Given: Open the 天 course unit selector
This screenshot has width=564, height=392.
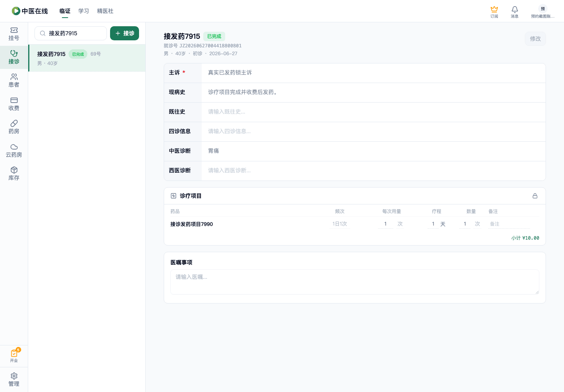Looking at the screenshot, I should pyautogui.click(x=443, y=224).
